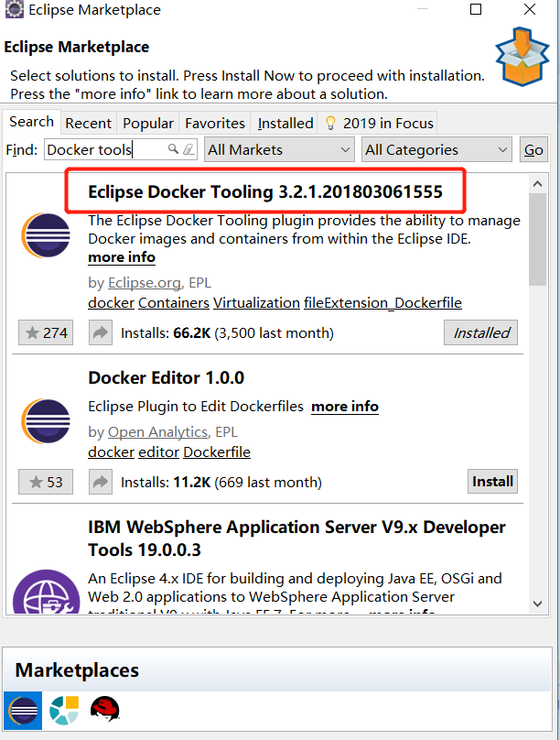560x740 pixels.
Task: Clear the Find field with eraser icon
Action: tap(188, 149)
